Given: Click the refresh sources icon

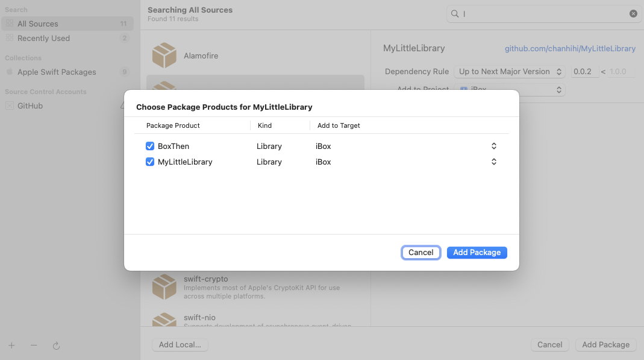Looking at the screenshot, I should pyautogui.click(x=56, y=346).
